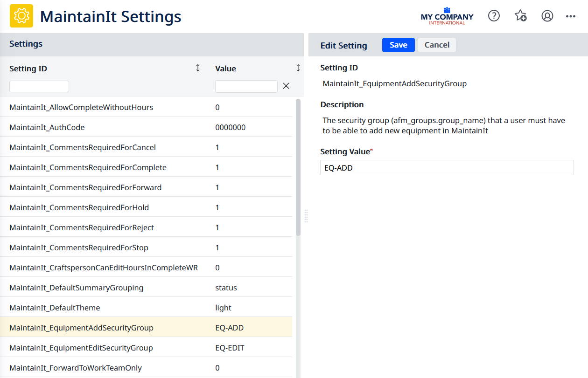
Task: Select the MaintainIt_AuthCode row
Action: point(47,127)
